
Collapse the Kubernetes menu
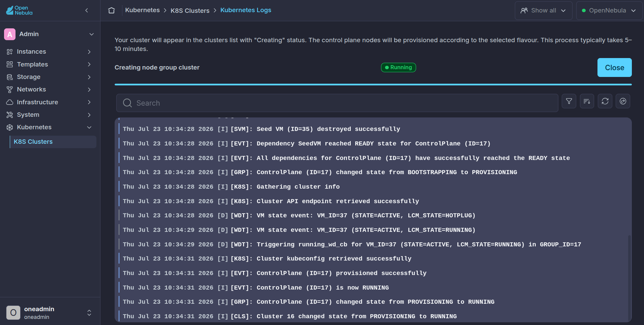coord(89,127)
